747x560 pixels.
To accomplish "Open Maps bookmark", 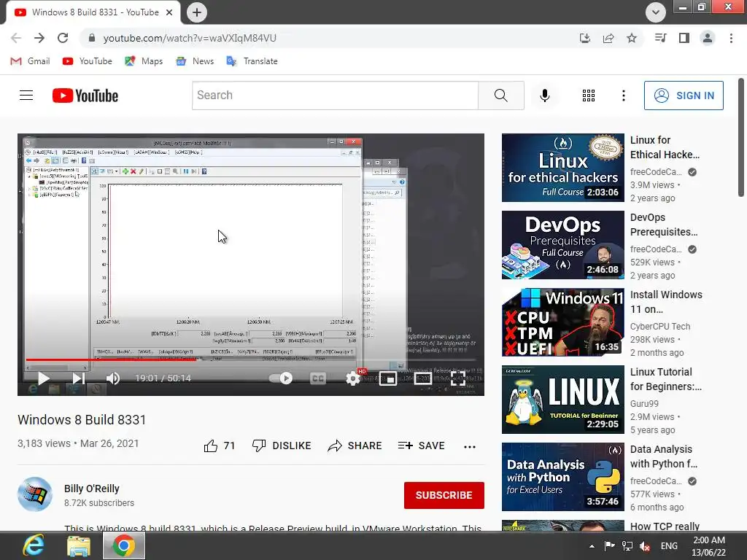I will pyautogui.click(x=144, y=61).
